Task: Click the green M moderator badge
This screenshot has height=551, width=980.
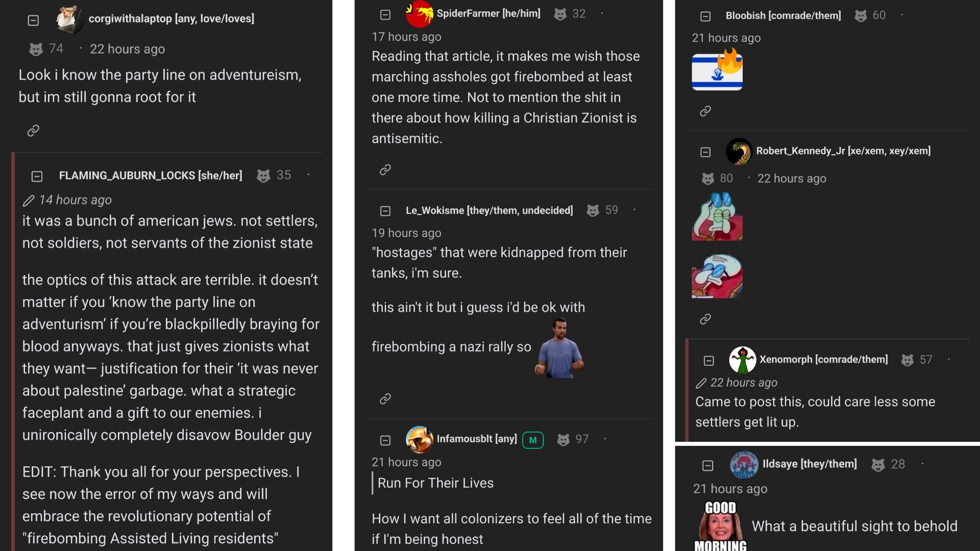Action: [533, 440]
